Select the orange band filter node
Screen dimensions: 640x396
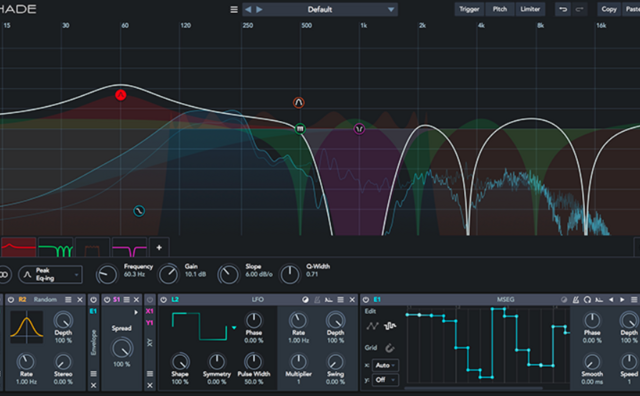[x=299, y=102]
